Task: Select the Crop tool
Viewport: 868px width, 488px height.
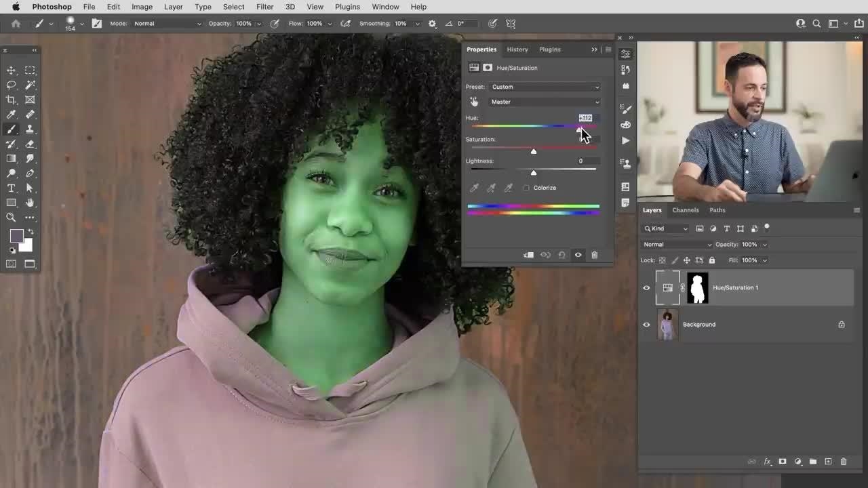Action: tap(11, 100)
